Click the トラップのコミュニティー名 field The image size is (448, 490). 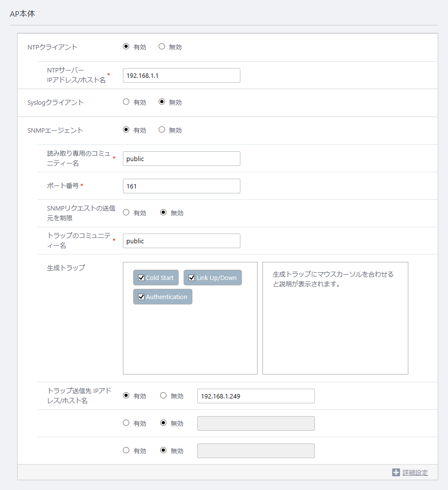pos(181,241)
